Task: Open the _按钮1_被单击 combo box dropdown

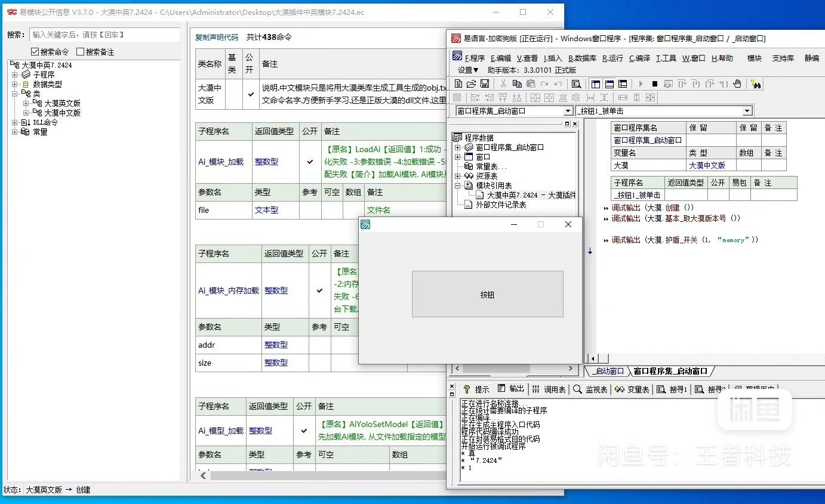Action: coord(747,111)
